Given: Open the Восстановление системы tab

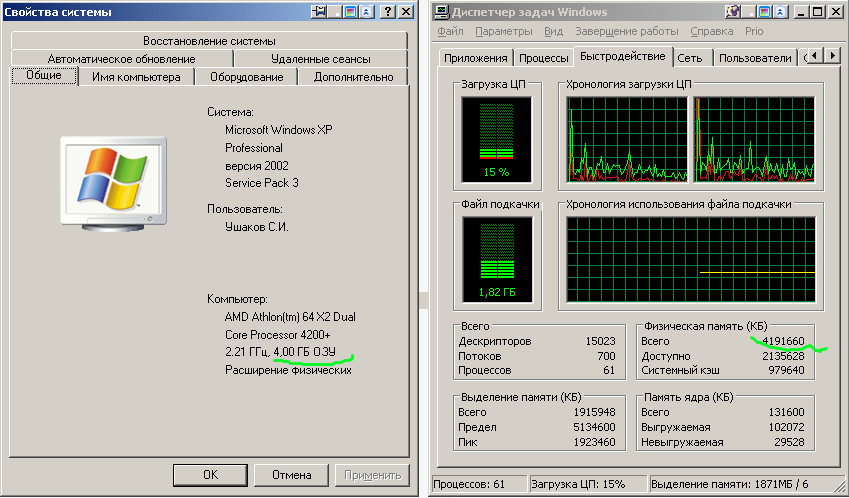Looking at the screenshot, I should click(209, 41).
